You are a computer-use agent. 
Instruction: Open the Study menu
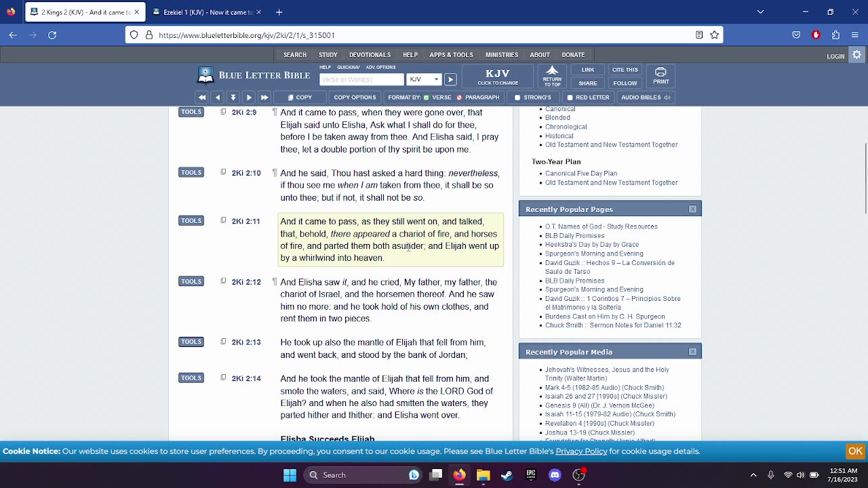coord(328,55)
